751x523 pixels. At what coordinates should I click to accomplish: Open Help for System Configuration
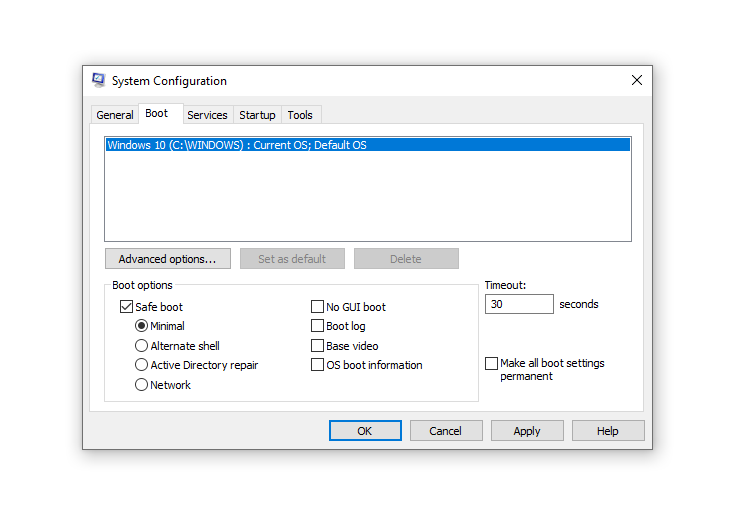[x=608, y=431]
